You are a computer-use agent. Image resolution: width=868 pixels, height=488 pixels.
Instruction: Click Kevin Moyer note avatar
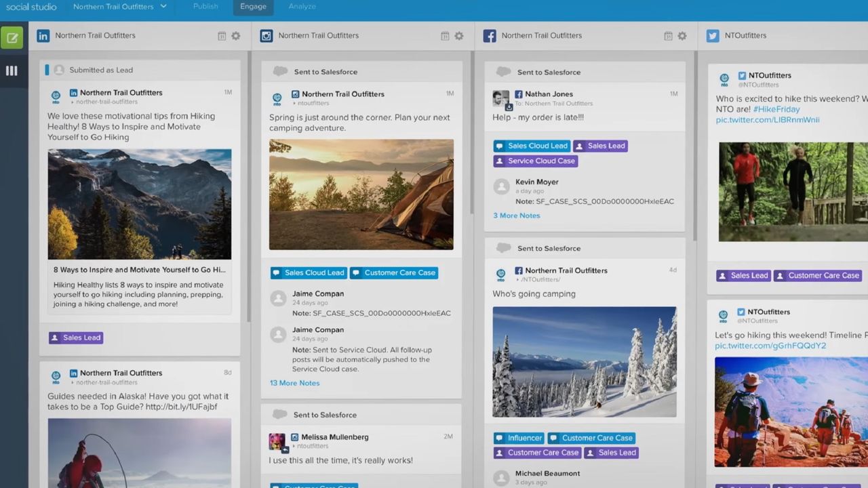point(501,186)
